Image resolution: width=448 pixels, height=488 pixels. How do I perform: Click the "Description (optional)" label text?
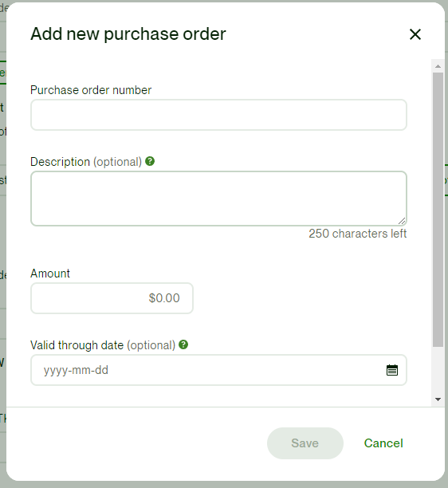point(86,162)
